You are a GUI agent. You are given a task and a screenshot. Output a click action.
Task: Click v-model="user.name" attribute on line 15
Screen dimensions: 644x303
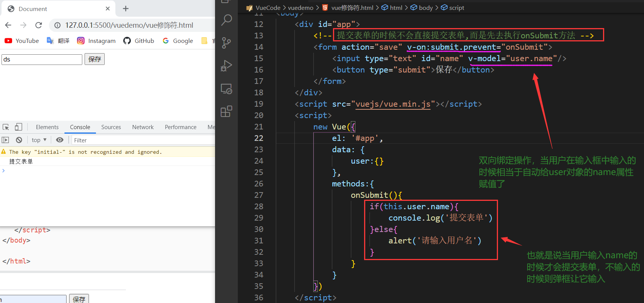pyautogui.click(x=512, y=58)
